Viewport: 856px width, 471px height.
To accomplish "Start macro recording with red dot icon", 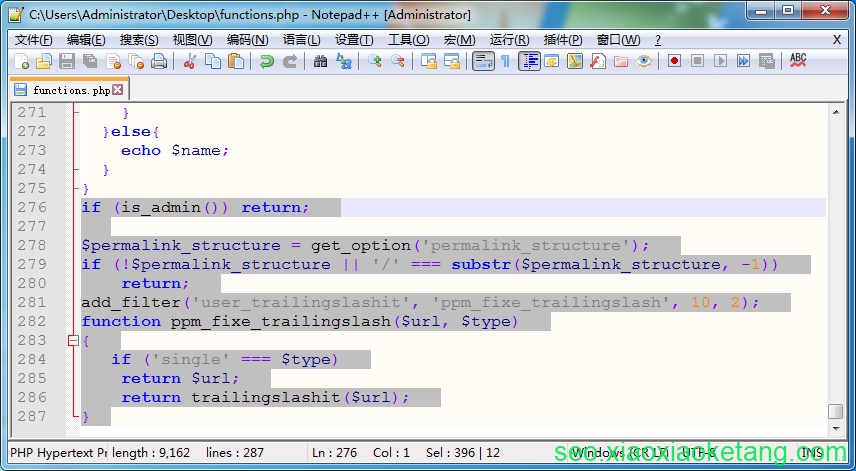I will click(674, 61).
